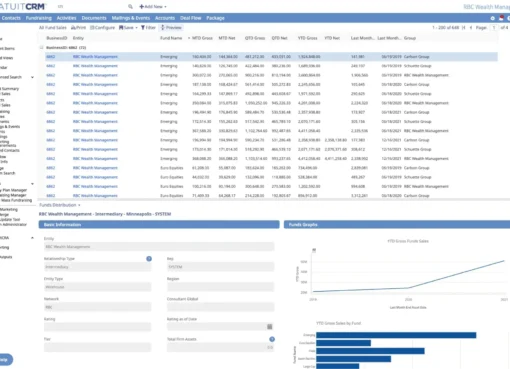The height and width of the screenshot is (369, 510).
Task: Click the search magnifier icon
Action: point(130,6)
